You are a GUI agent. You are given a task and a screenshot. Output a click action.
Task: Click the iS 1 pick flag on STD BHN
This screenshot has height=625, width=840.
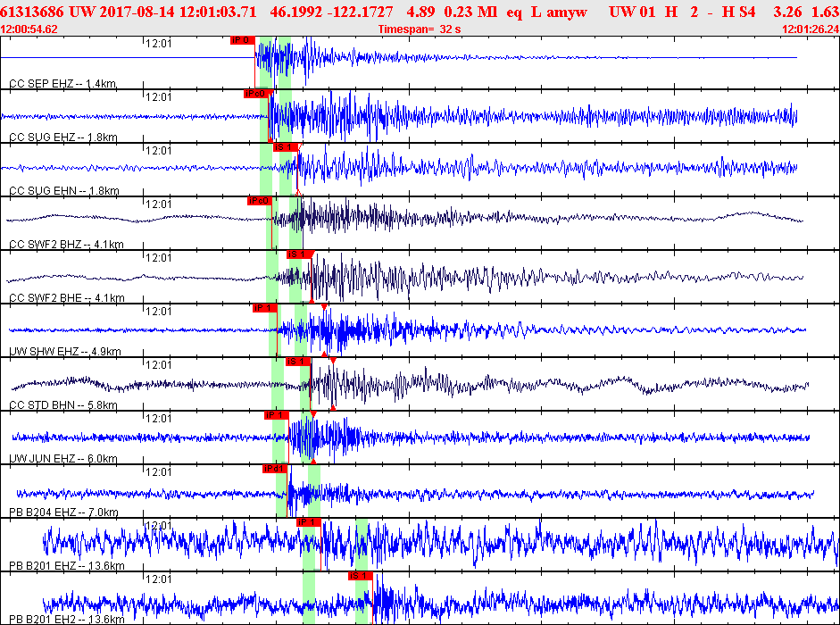point(297,362)
